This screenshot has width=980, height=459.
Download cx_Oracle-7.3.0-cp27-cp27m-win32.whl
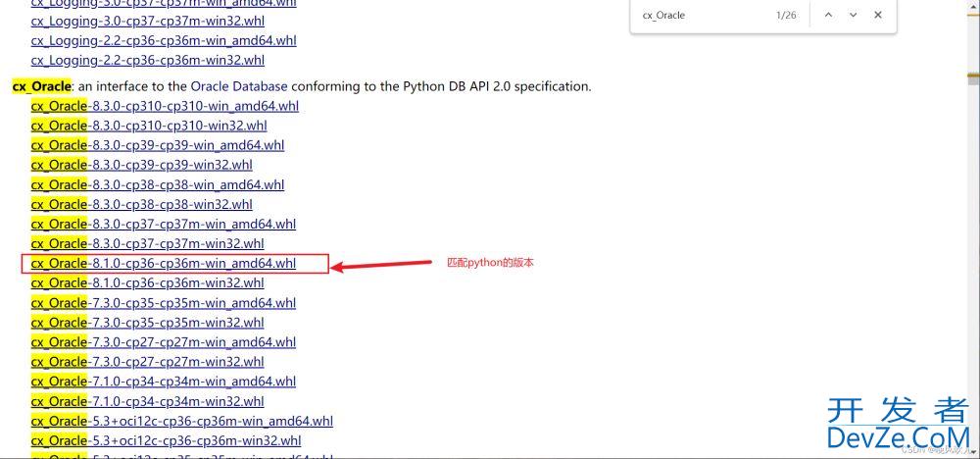click(x=148, y=362)
